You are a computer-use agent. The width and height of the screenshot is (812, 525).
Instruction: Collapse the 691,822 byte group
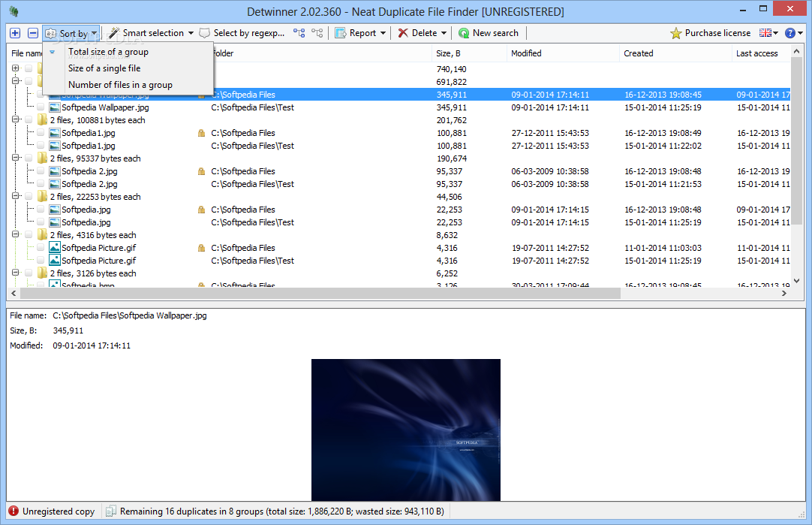click(x=16, y=81)
